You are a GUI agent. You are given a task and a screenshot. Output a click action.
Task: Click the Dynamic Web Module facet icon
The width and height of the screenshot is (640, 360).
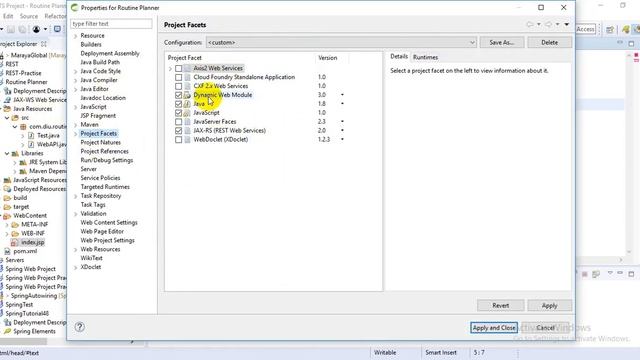click(187, 95)
